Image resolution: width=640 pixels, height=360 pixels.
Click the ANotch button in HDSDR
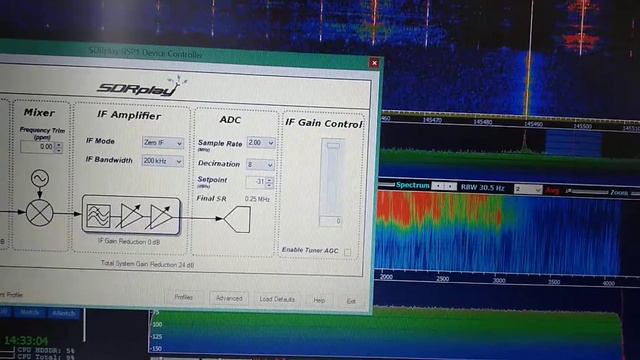(x=64, y=313)
